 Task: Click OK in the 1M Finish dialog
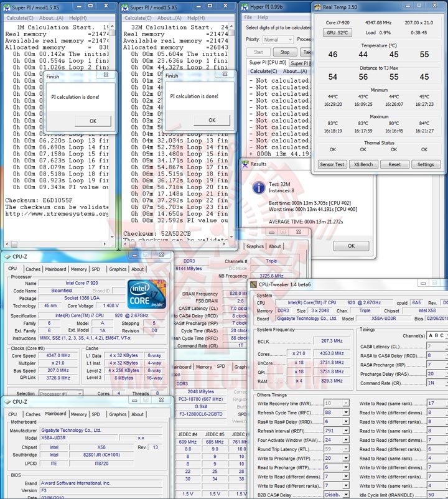[93, 121]
